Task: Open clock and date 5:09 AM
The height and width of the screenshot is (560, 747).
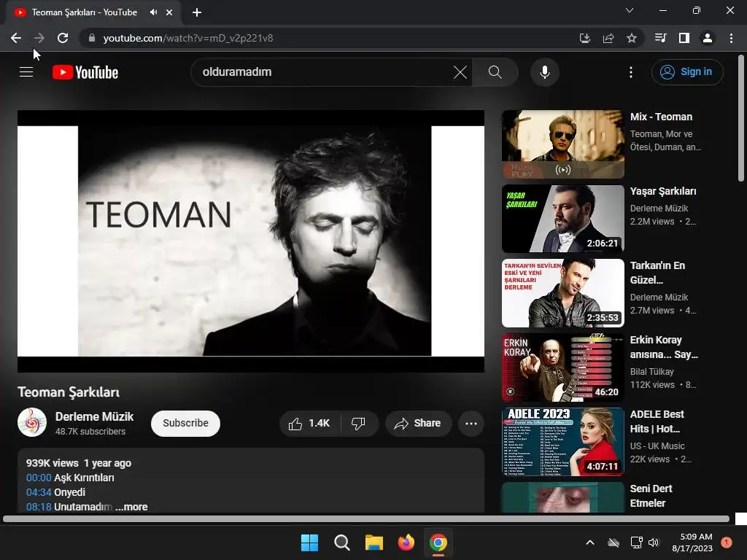Action: coord(692,542)
